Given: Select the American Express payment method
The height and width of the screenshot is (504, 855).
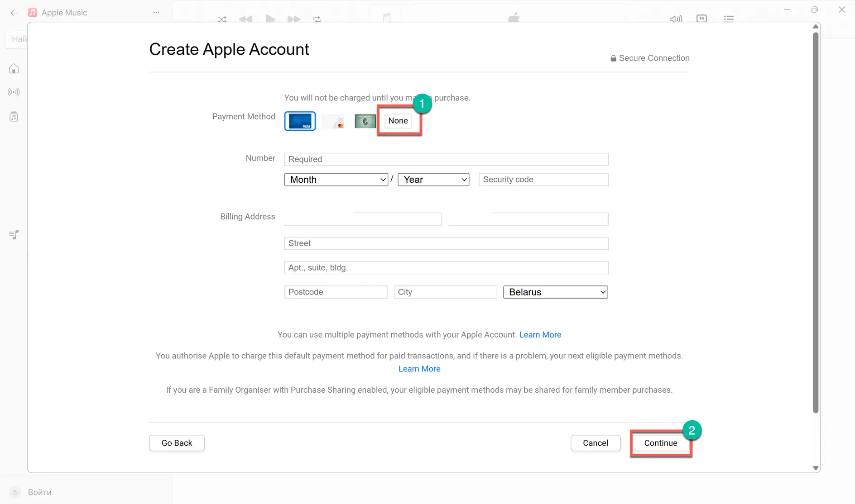Looking at the screenshot, I should click(365, 121).
